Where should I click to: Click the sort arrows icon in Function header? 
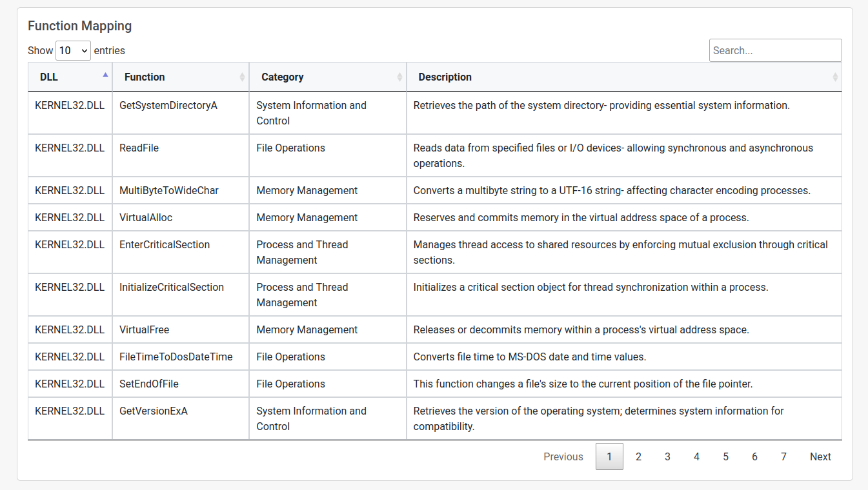[243, 77]
